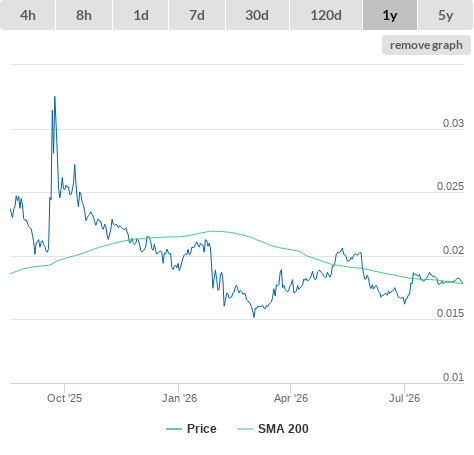Viewport: 474px width, 455px height.
Task: Click the remove graph button
Action: (426, 45)
